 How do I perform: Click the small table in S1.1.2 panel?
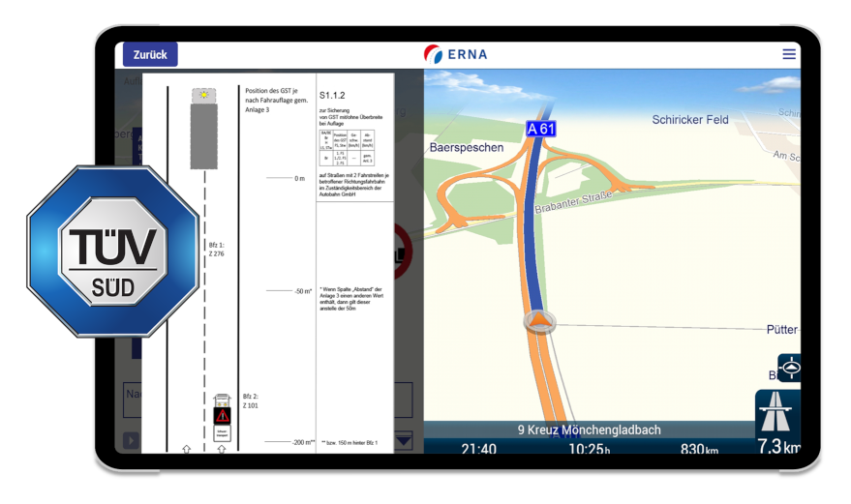(347, 148)
